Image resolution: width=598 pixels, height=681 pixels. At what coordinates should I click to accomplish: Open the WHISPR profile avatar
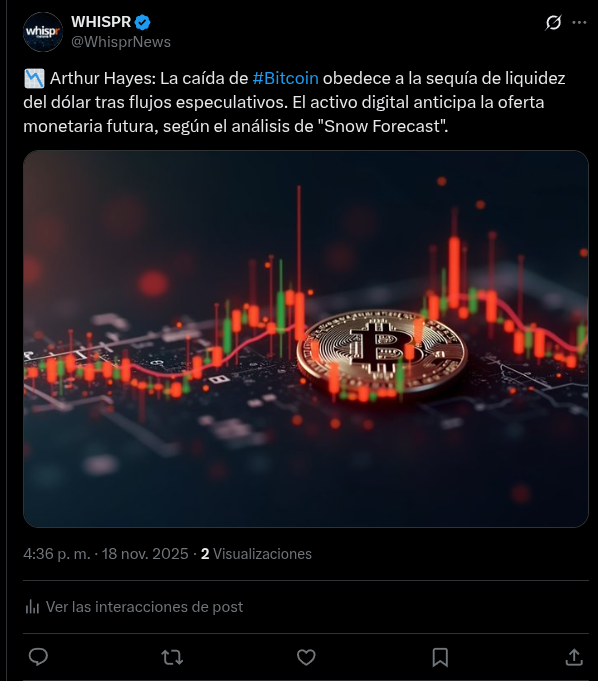[x=43, y=32]
